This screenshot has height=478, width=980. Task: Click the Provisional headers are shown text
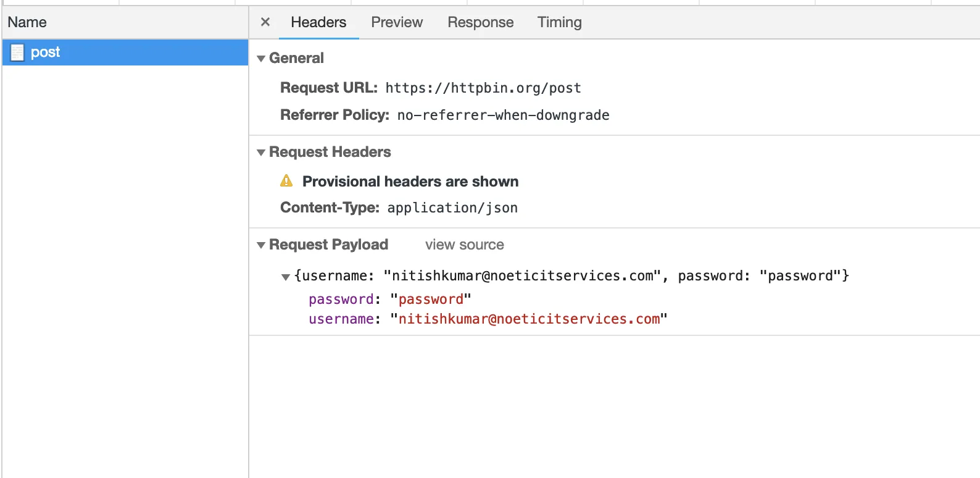coord(410,182)
